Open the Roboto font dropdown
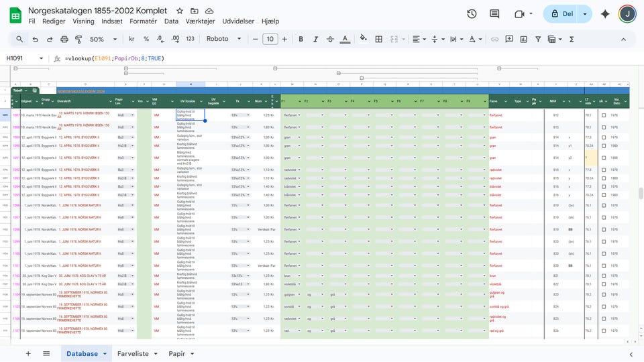 (x=225, y=40)
